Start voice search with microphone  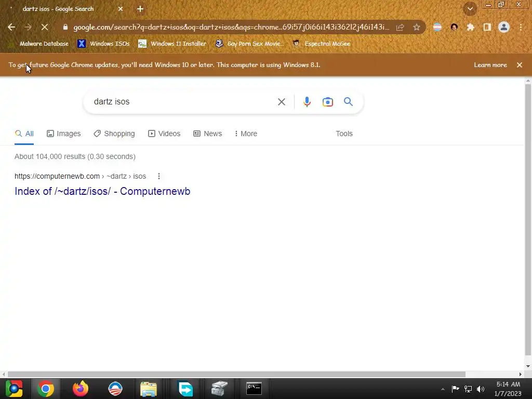pos(307,102)
